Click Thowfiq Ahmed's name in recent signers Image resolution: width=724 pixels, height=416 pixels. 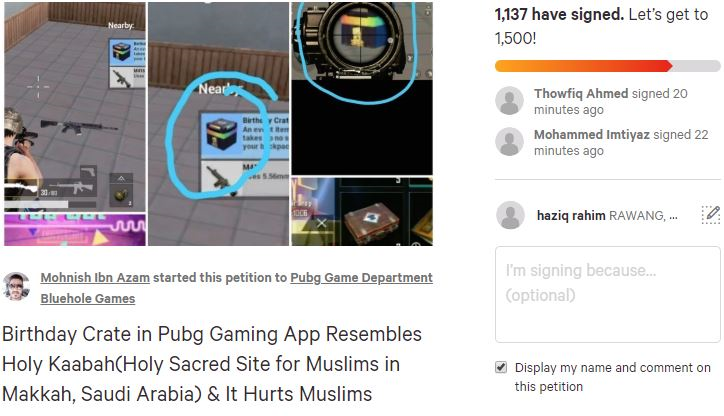point(581,94)
